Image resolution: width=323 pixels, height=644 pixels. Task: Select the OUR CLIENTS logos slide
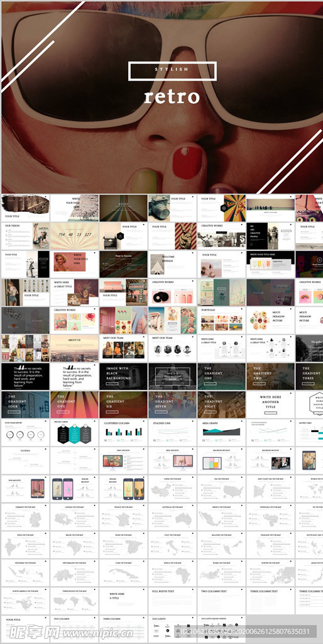[172, 629]
